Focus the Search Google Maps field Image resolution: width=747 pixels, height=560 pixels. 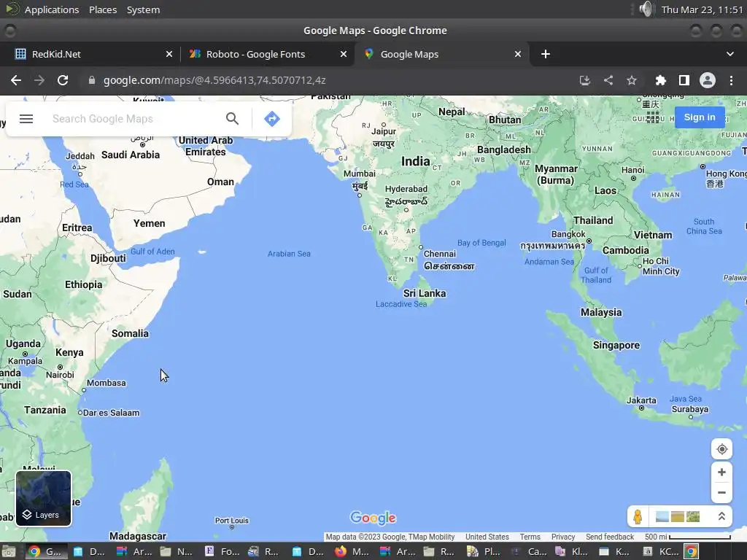point(136,119)
